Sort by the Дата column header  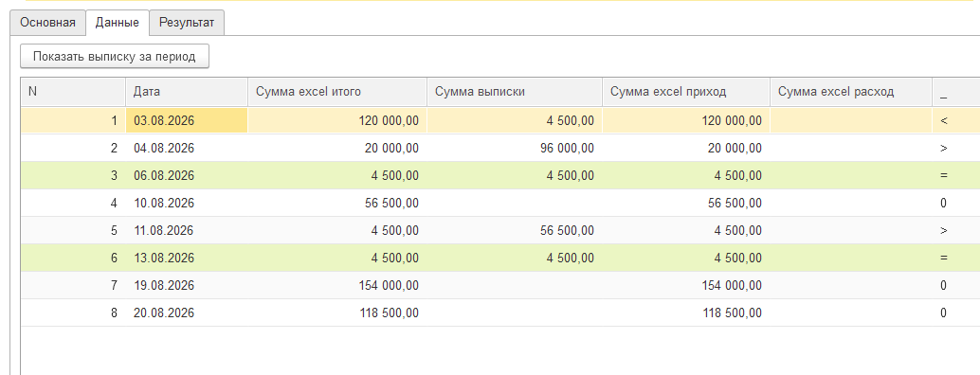(187, 92)
